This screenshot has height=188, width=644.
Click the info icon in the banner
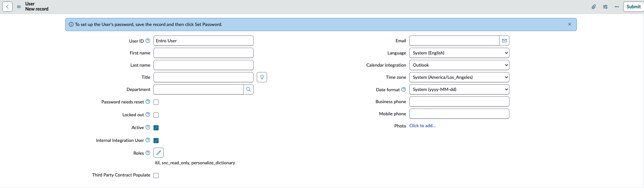[71, 24]
